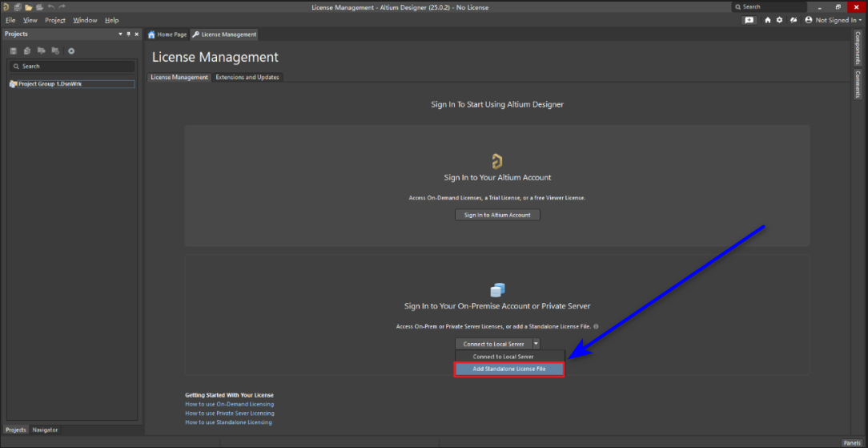Open the Projects panel options dropdown arrow
Image resolution: width=868 pixels, height=448 pixels.
(121, 34)
